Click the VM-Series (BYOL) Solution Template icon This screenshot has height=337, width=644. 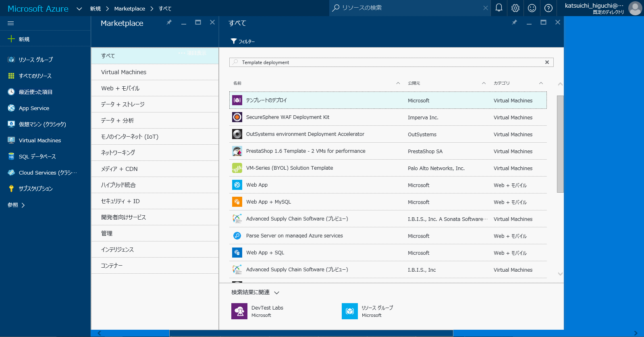[237, 168]
